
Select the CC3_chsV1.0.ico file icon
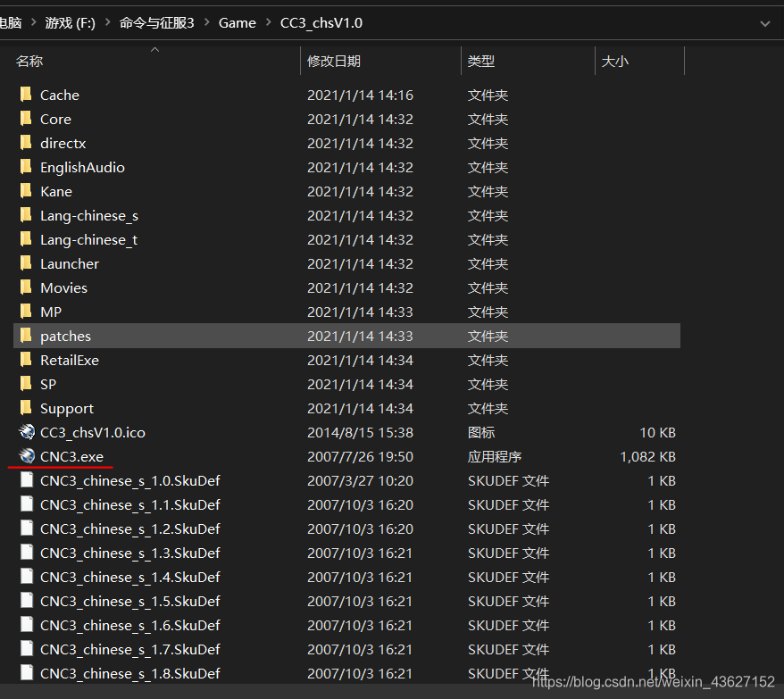click(x=27, y=432)
